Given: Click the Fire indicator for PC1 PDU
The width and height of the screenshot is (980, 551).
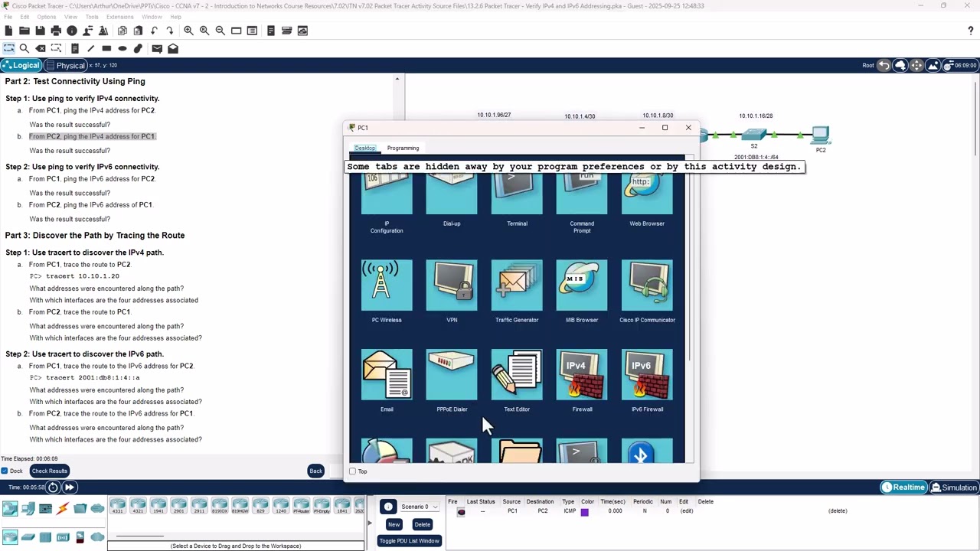Looking at the screenshot, I should (461, 512).
